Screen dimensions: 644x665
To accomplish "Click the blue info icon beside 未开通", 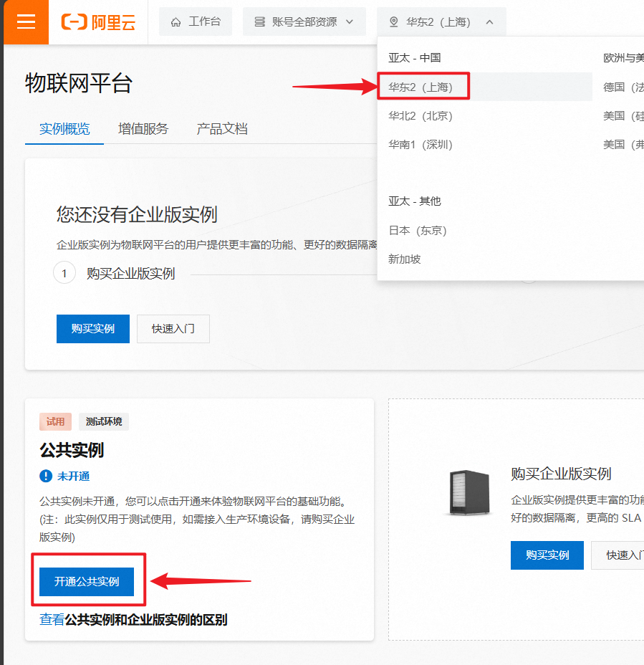I will (x=46, y=476).
